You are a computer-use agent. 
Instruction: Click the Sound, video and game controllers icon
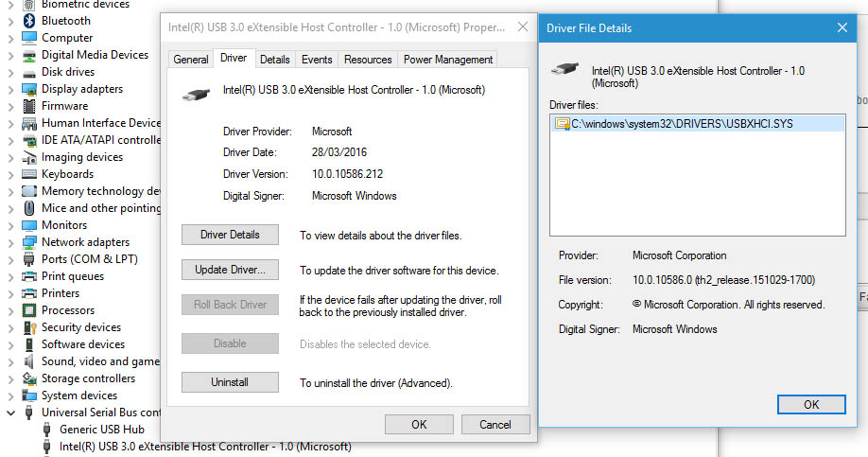click(28, 361)
